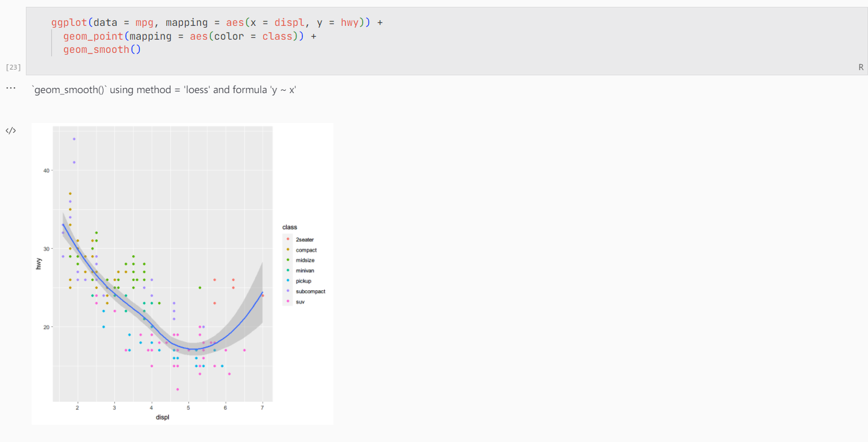Click the suv legend entry label
Image resolution: width=868 pixels, height=442 pixels.
pyautogui.click(x=299, y=302)
